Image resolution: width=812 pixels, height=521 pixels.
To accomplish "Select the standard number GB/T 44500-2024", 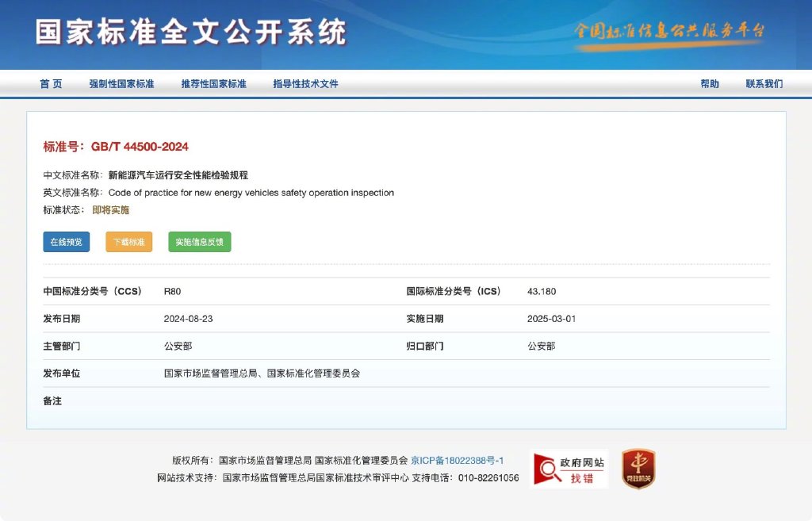I will tap(140, 147).
